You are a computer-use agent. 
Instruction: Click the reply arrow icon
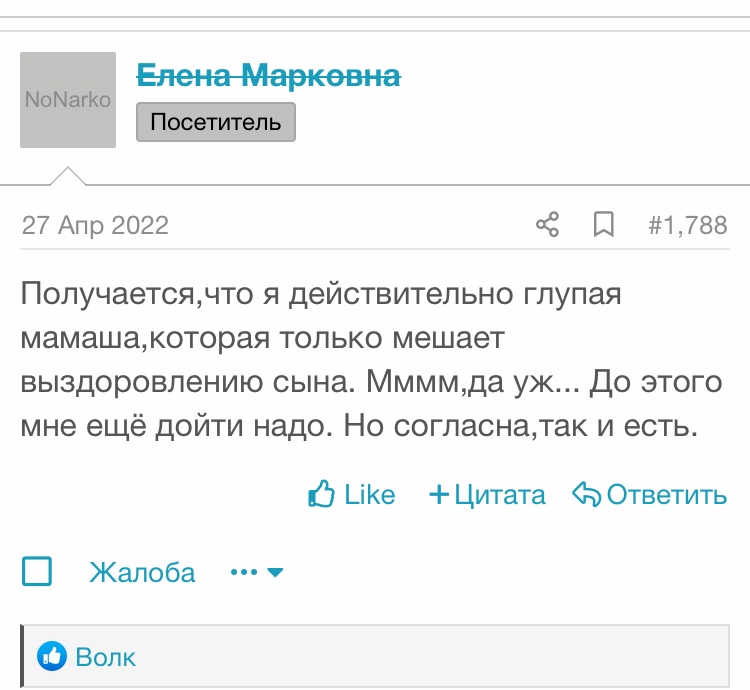pos(585,494)
